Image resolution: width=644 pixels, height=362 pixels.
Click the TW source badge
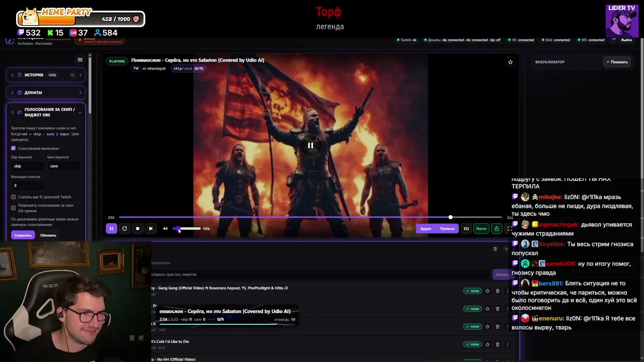(136, 68)
